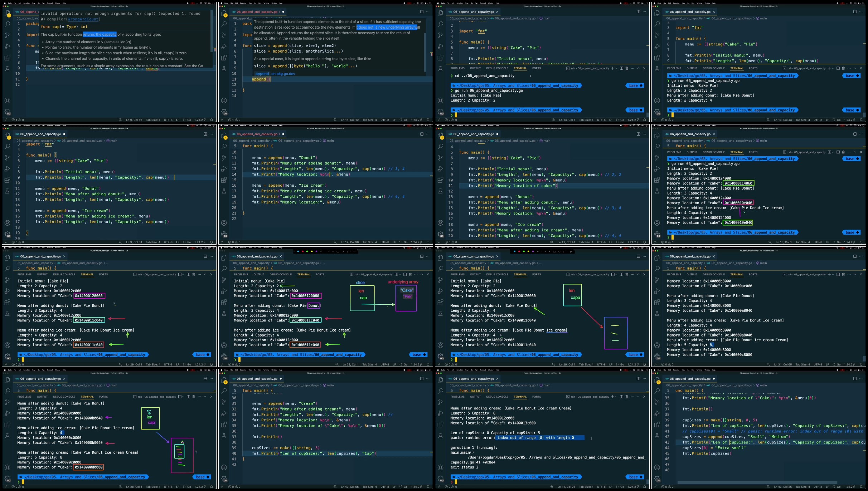Change UTF-8 encoding in the cap() tooltip frame

click(168, 120)
